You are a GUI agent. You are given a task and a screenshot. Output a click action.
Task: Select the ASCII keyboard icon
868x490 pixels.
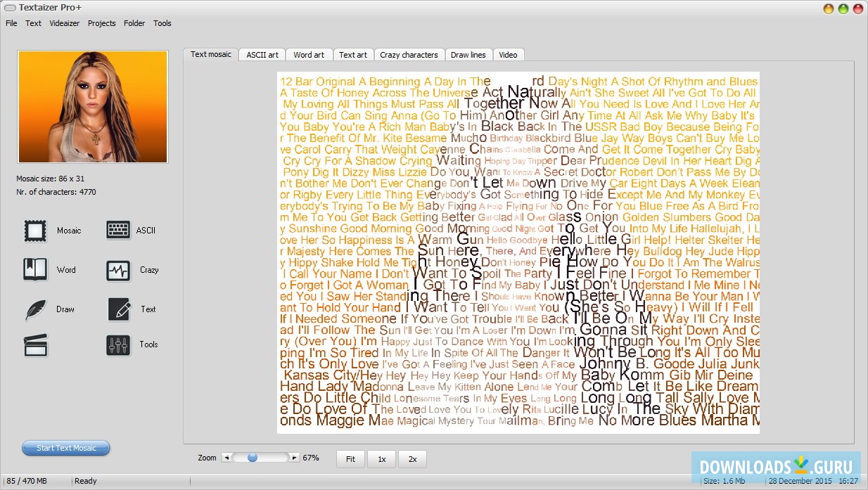pyautogui.click(x=118, y=231)
